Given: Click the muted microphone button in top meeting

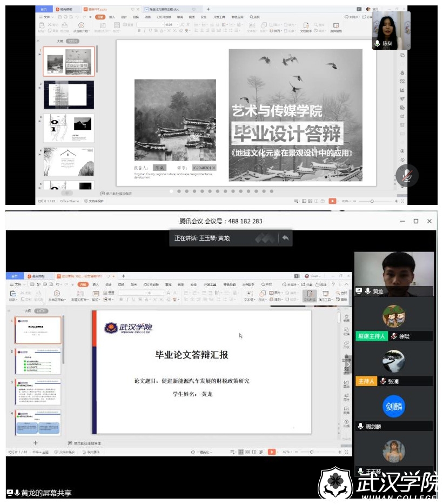Looking at the screenshot, I should pos(407,176).
